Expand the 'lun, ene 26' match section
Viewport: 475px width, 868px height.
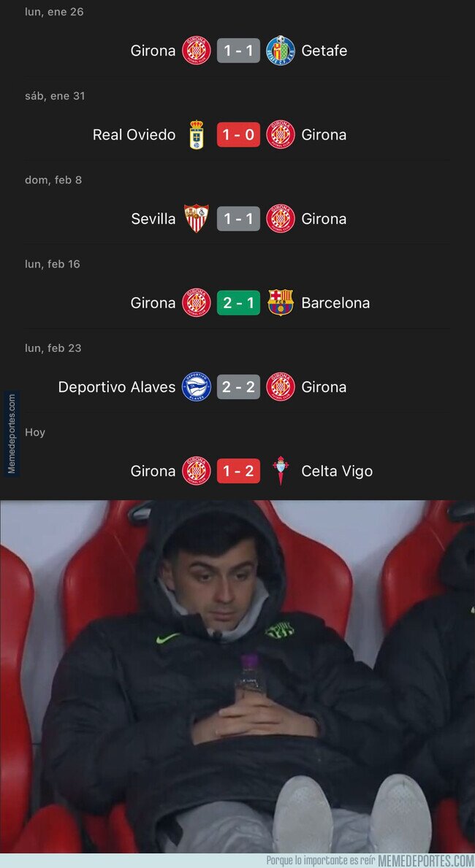[54, 11]
